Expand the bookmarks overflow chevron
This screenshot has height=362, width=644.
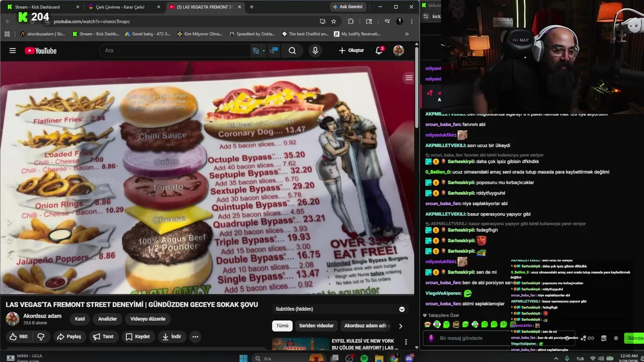[x=407, y=34]
